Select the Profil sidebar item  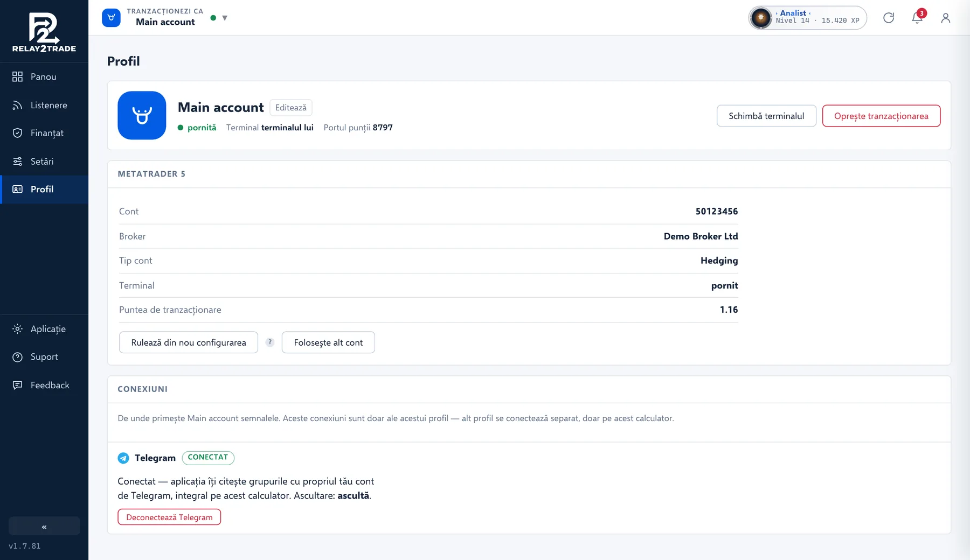tap(44, 190)
